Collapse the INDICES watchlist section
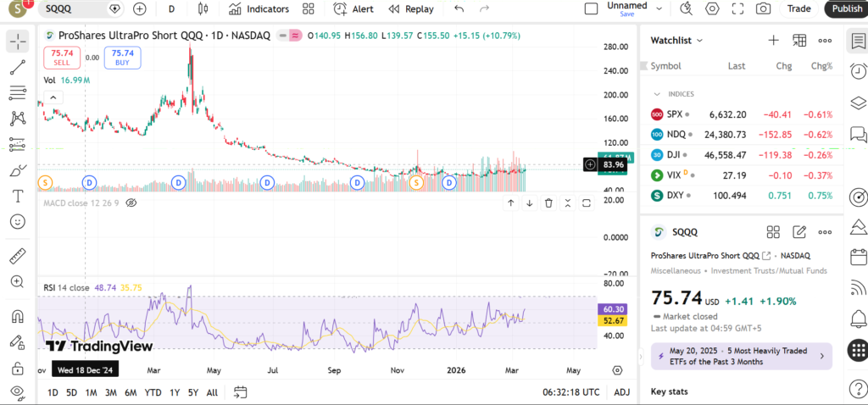 tap(657, 94)
